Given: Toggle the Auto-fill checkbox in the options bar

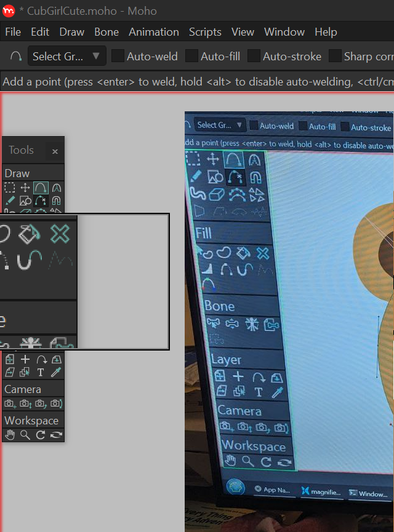Looking at the screenshot, I should [x=191, y=57].
